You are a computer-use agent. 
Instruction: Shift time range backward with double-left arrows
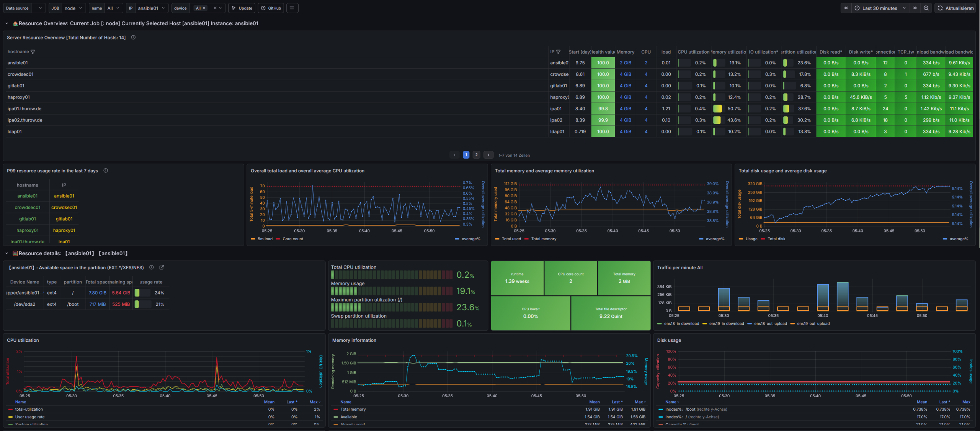click(846, 8)
